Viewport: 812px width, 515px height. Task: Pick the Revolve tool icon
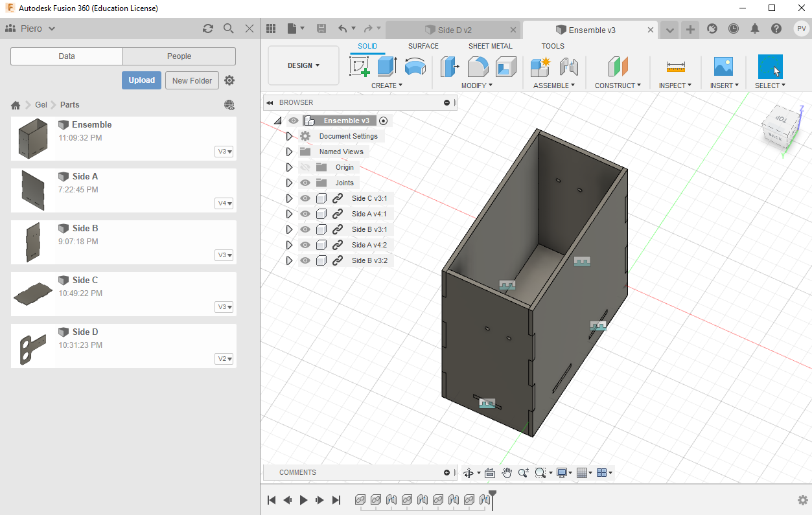pos(415,67)
